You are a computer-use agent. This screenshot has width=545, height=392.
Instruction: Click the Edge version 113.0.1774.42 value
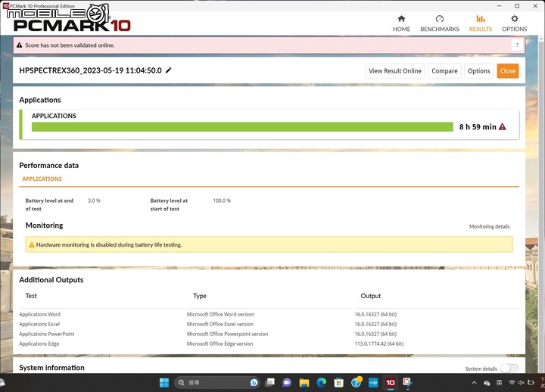[379, 344]
